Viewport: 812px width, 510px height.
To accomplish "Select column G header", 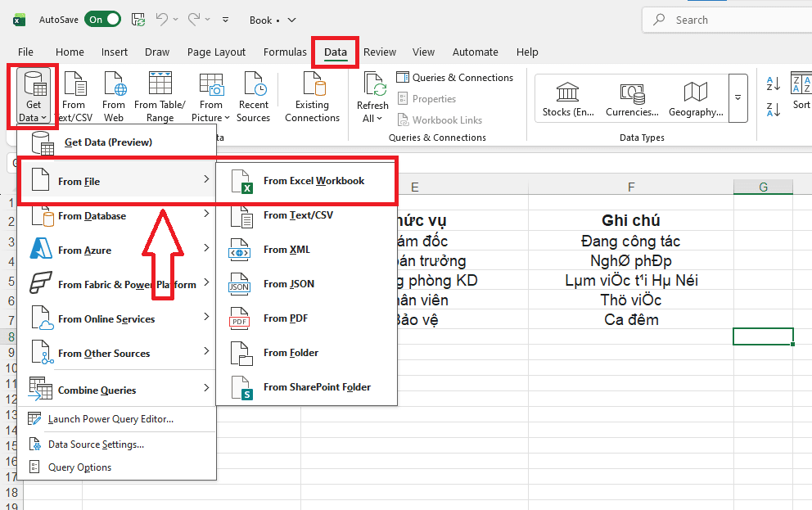I will coord(763,187).
